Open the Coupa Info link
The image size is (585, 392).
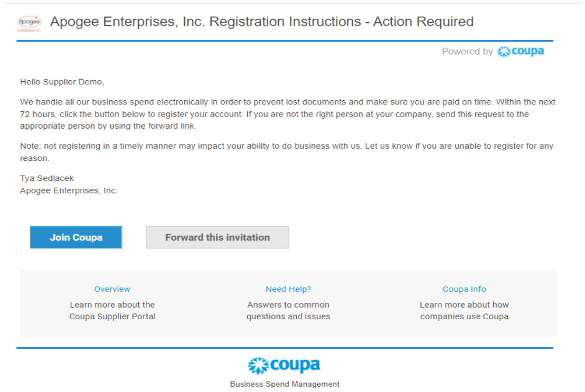[x=464, y=289]
